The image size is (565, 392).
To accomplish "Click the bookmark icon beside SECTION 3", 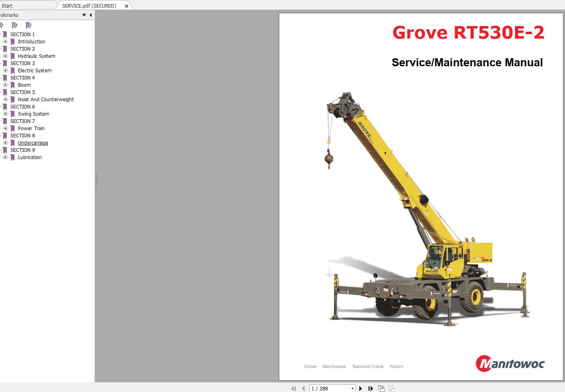I will click(5, 63).
